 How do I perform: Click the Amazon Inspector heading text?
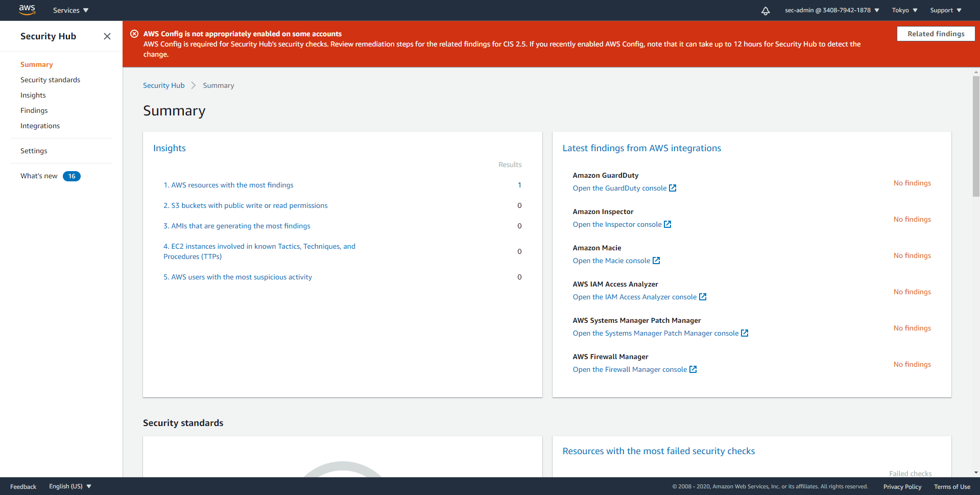coord(603,211)
